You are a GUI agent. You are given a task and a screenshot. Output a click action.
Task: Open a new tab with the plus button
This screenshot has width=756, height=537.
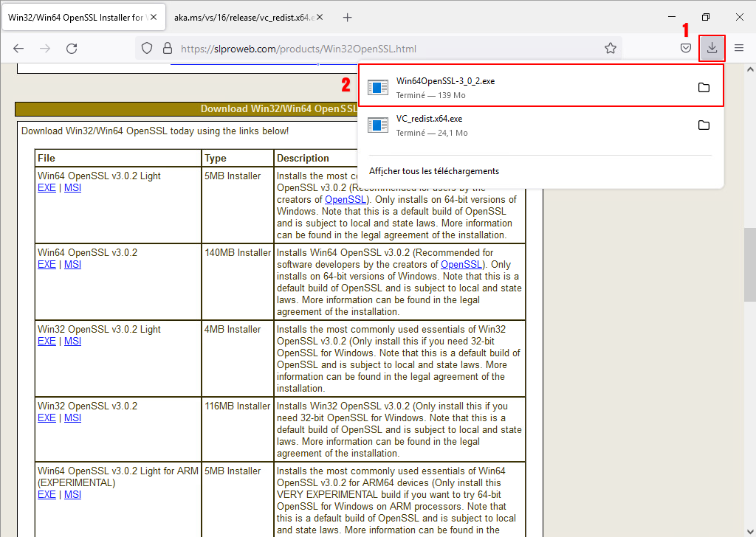(348, 17)
